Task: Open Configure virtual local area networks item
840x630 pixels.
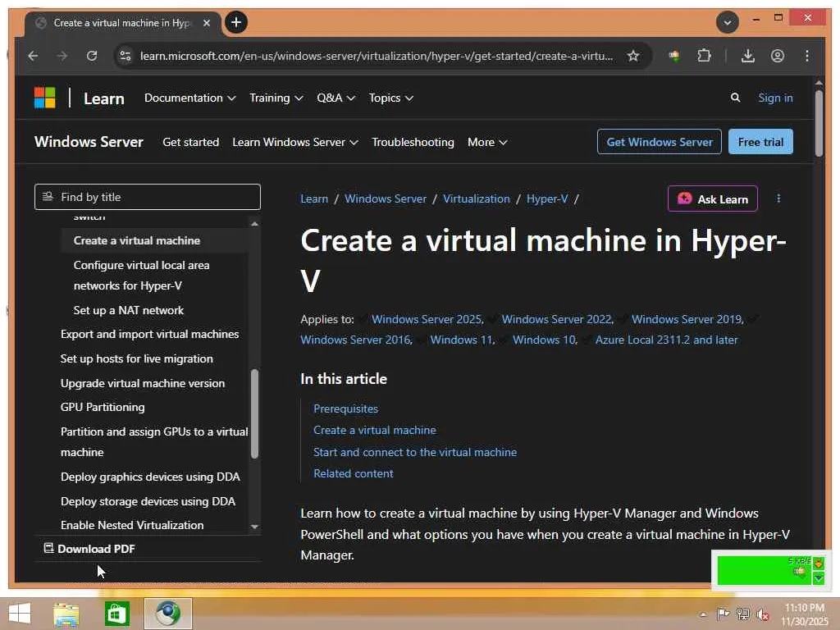Action: (141, 276)
